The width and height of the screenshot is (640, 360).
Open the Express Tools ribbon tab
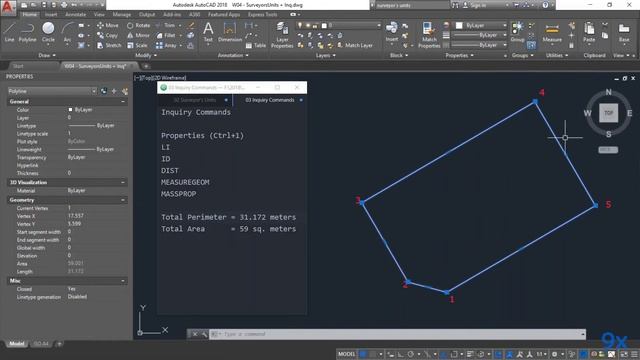pyautogui.click(x=262, y=14)
